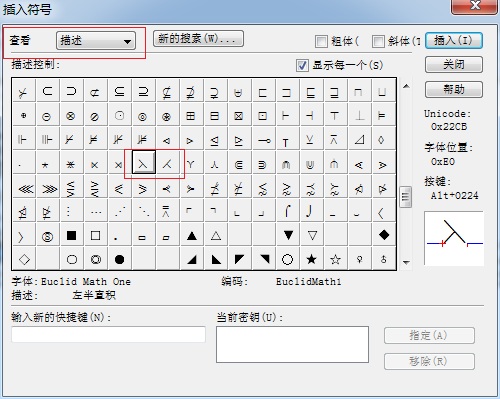Choose the top integral half symbol ⌠
The width and height of the screenshot is (500, 399).
pyautogui.click(x=288, y=211)
